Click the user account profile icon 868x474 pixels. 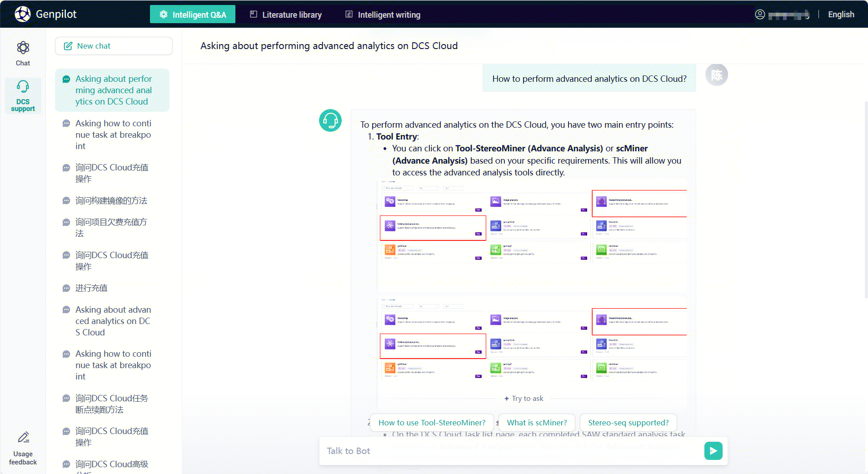coord(760,15)
